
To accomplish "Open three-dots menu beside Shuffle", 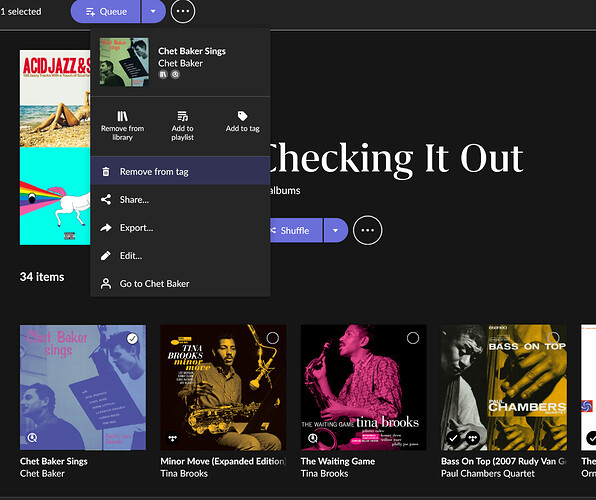I will point(367,230).
